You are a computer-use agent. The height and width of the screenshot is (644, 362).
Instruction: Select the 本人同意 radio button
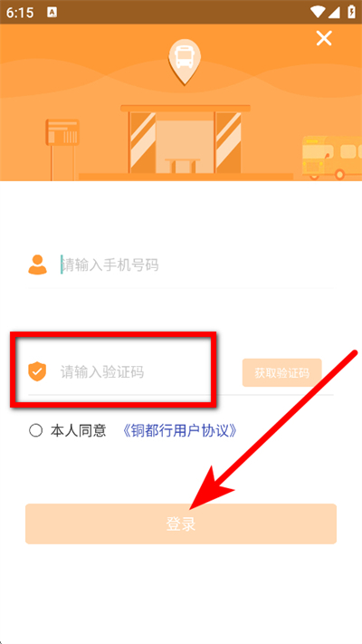pos(35,431)
